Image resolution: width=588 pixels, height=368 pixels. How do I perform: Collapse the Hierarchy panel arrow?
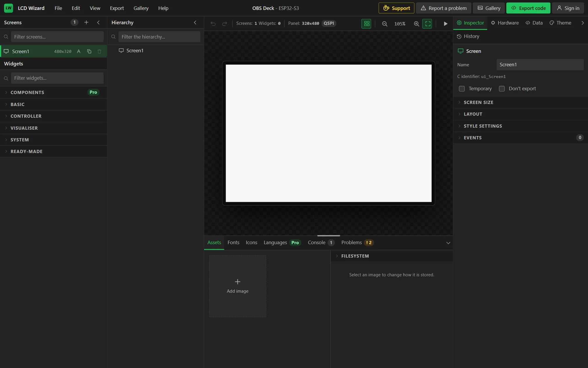[x=195, y=22]
